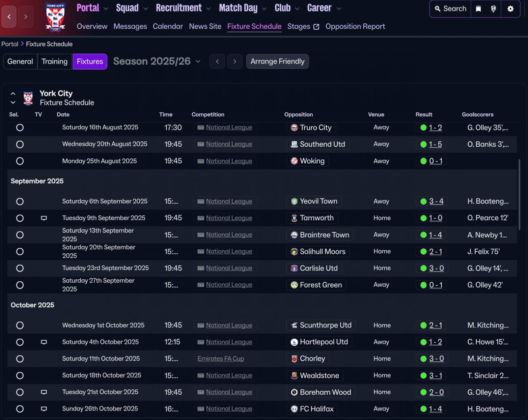Click the fixture list vertical scrollbar
This screenshot has height=420, width=528.
(519, 194)
